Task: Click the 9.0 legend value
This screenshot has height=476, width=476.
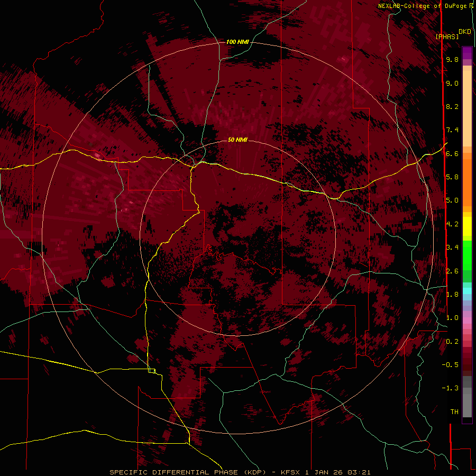Action: pyautogui.click(x=452, y=83)
